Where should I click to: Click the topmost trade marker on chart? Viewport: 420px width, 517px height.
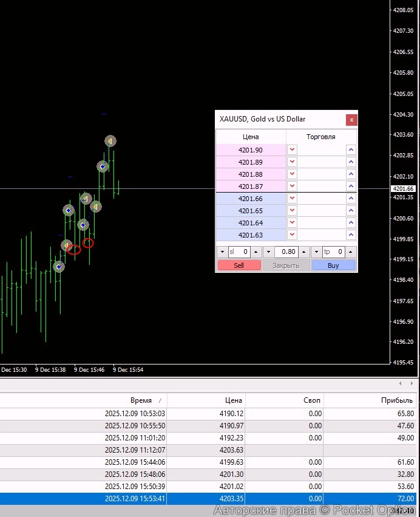tap(110, 141)
